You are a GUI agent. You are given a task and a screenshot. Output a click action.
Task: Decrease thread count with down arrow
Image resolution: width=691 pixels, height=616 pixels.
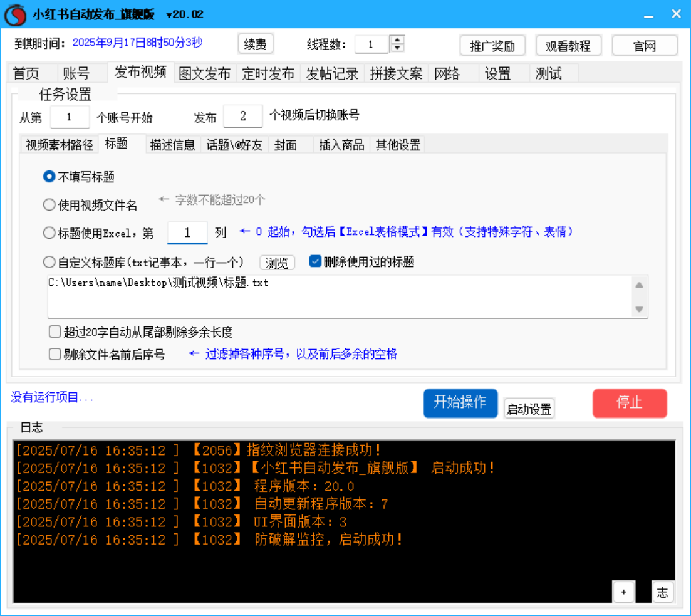[x=398, y=48]
